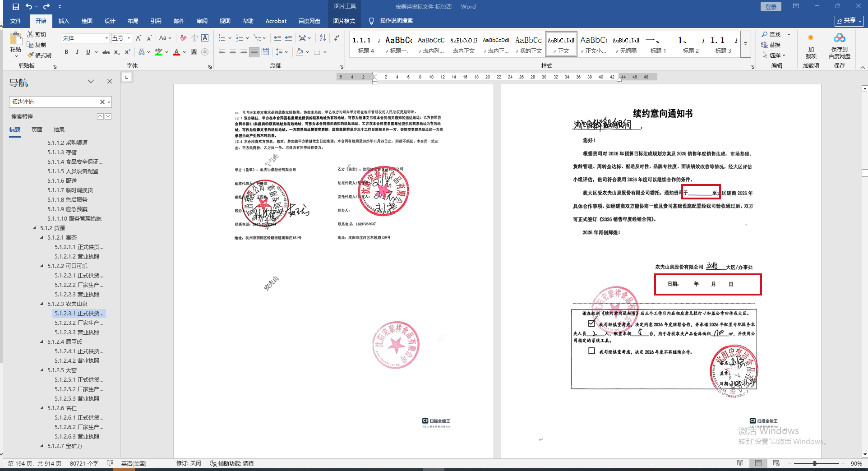Clear the navigation search box text
The height and width of the screenshot is (471, 868).
coord(102,102)
